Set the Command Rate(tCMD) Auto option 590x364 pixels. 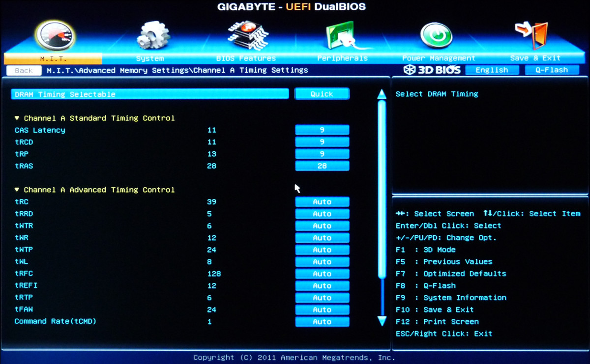coord(322,322)
